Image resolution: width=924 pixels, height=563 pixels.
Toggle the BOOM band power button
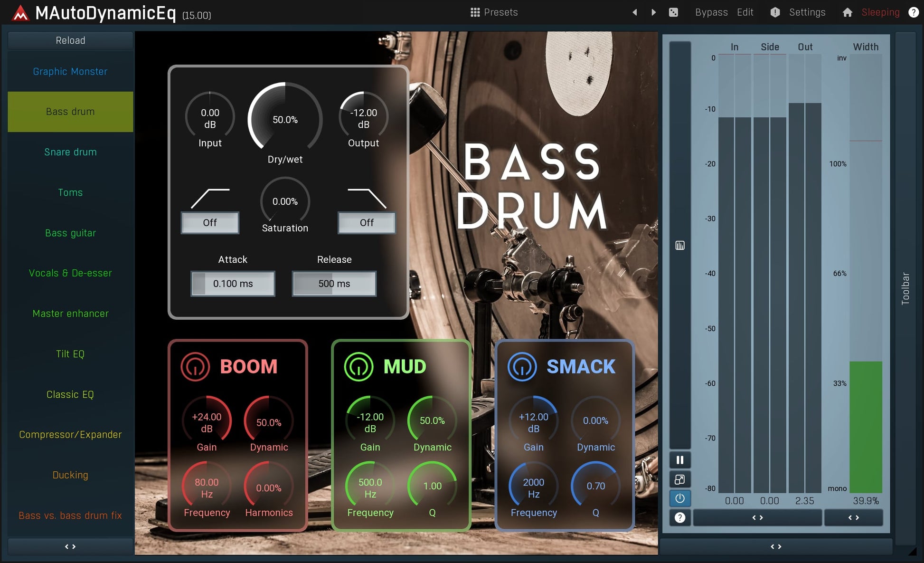(195, 367)
